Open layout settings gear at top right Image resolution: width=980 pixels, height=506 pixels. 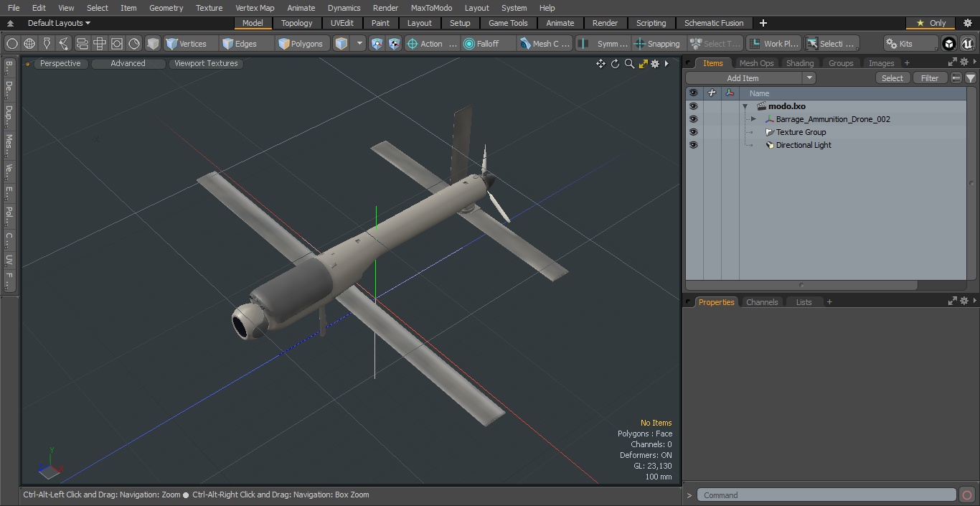967,23
